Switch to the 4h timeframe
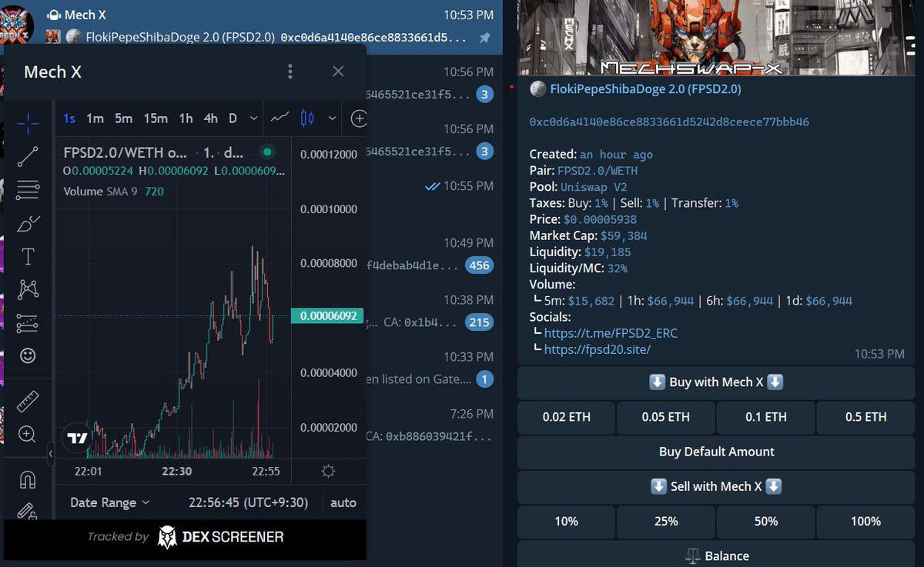The height and width of the screenshot is (567, 924). pos(210,118)
